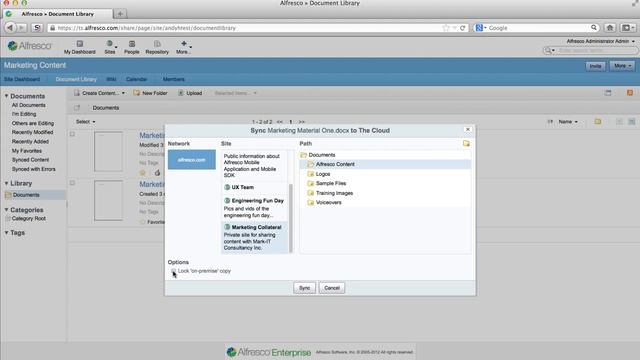Click the RSS feed icon in toolbar

(x=630, y=93)
